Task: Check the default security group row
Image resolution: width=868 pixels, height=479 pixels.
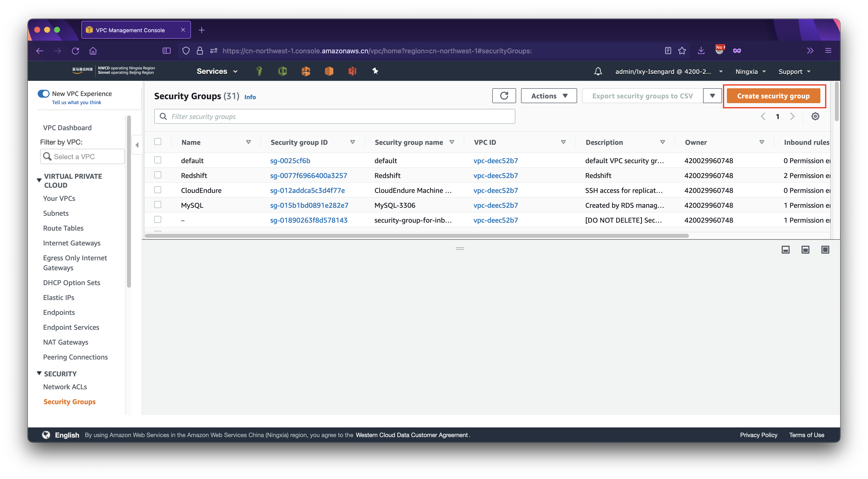Action: tap(158, 160)
